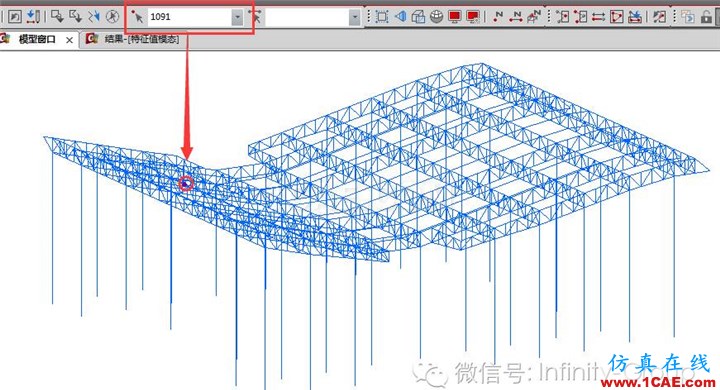Screen dimensions: 720x390
Task: Switch to the 模型窗口 tab
Action: pos(37,40)
